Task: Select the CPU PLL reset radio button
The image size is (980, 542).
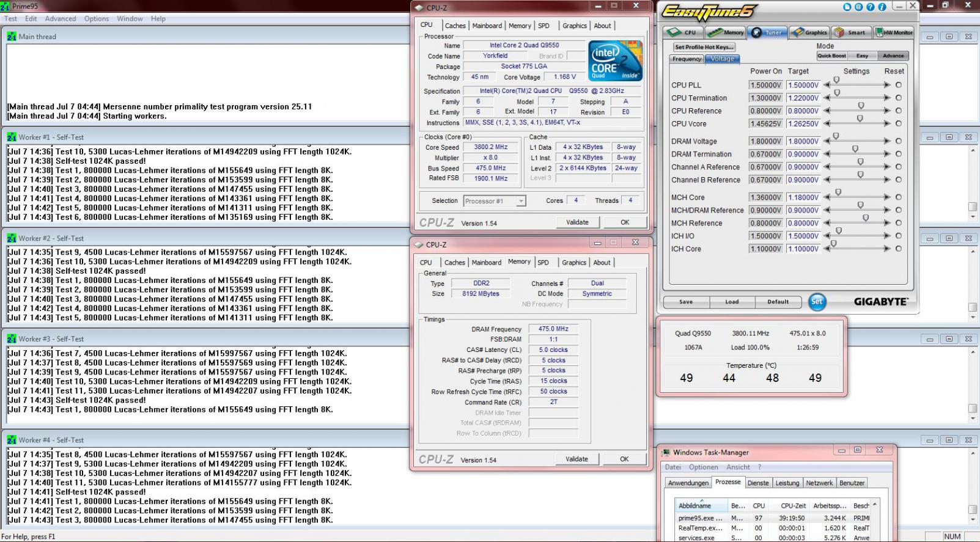Action: [898, 85]
